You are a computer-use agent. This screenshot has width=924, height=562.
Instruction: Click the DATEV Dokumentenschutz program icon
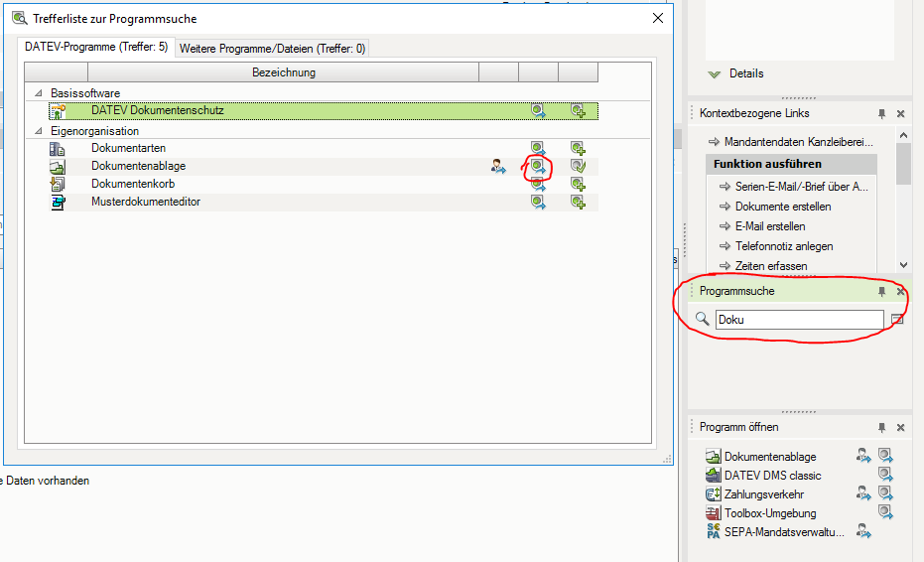pyautogui.click(x=58, y=111)
